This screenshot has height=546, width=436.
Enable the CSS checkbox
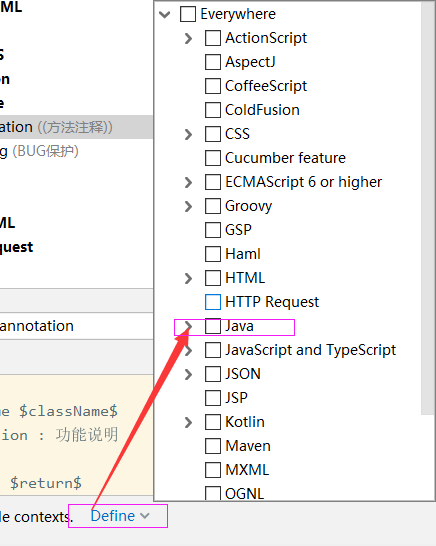click(213, 134)
